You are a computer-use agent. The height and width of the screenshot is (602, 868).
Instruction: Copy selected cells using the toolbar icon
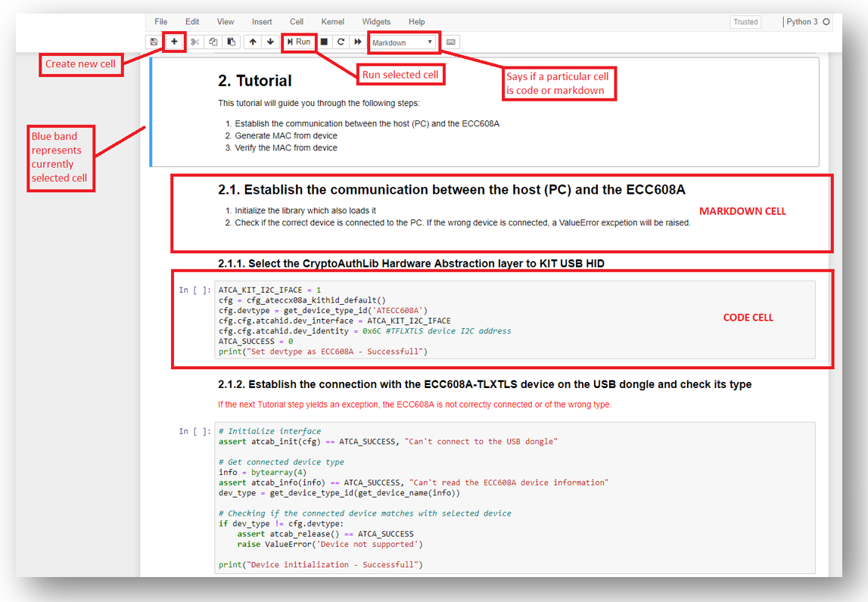pos(213,42)
